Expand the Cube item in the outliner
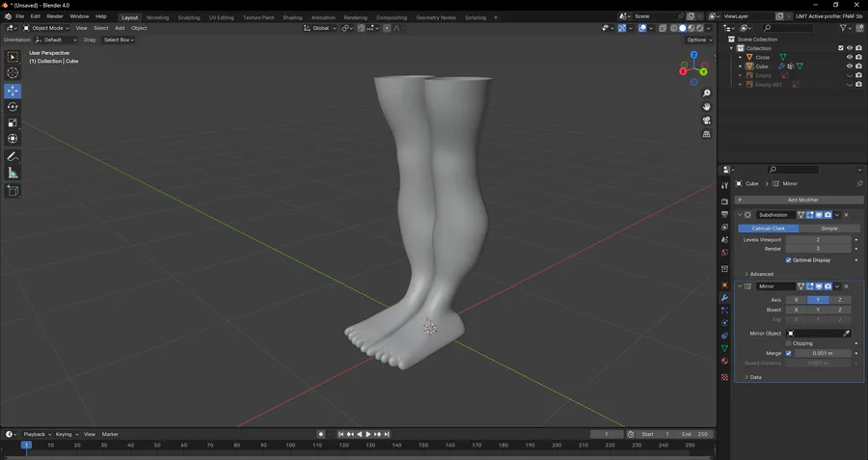 [741, 67]
